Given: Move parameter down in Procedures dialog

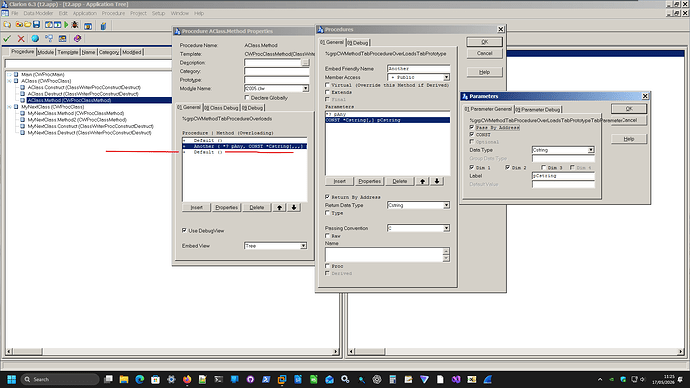Looking at the screenshot, I should tap(437, 181).
